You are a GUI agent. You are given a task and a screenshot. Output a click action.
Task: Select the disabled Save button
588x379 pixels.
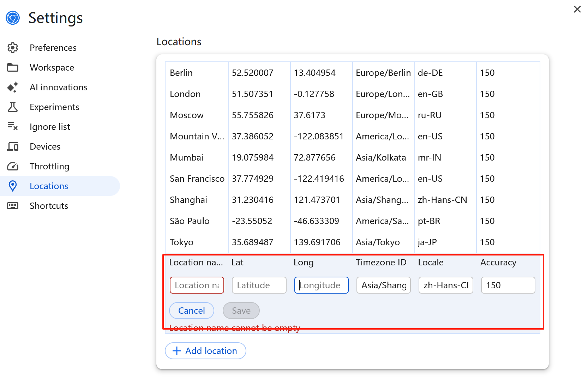click(x=241, y=311)
